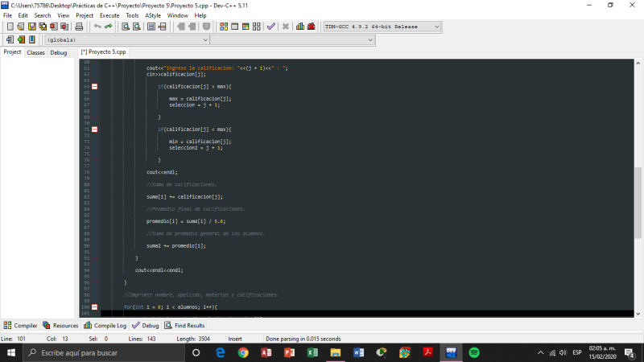Collapse the fold marker at line 64

click(94, 86)
